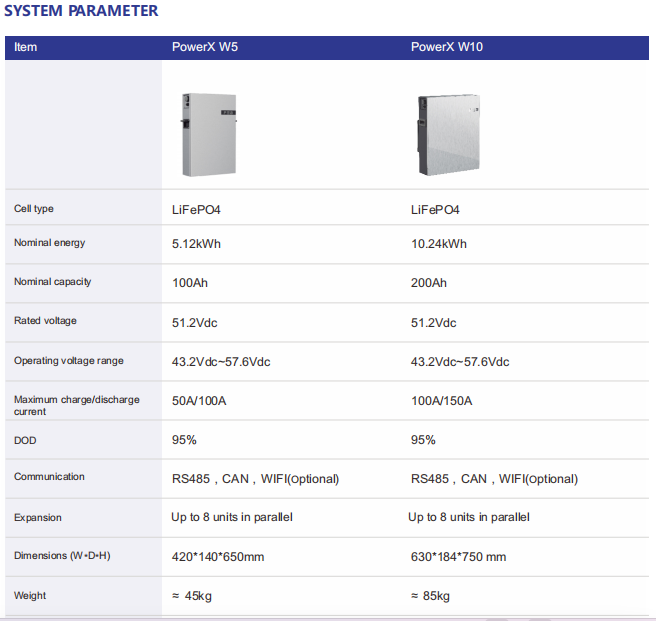The width and height of the screenshot is (656, 621).
Task: Click W5 43.2Vdc~57.6Vdc value
Action: click(x=221, y=362)
